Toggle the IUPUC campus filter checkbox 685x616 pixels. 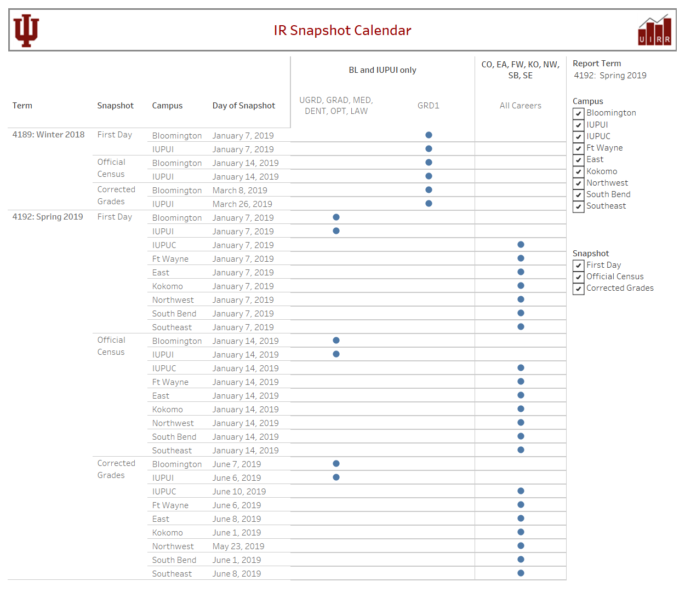click(578, 136)
